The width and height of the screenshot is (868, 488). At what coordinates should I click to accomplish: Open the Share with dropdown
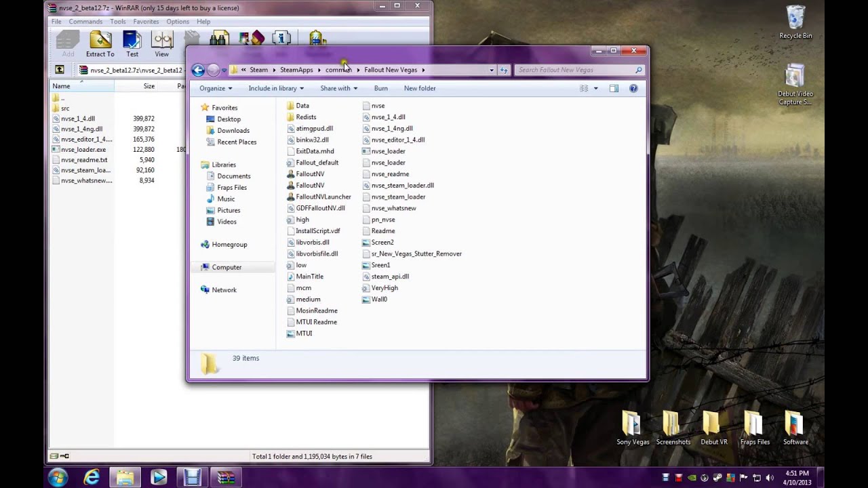(338, 88)
